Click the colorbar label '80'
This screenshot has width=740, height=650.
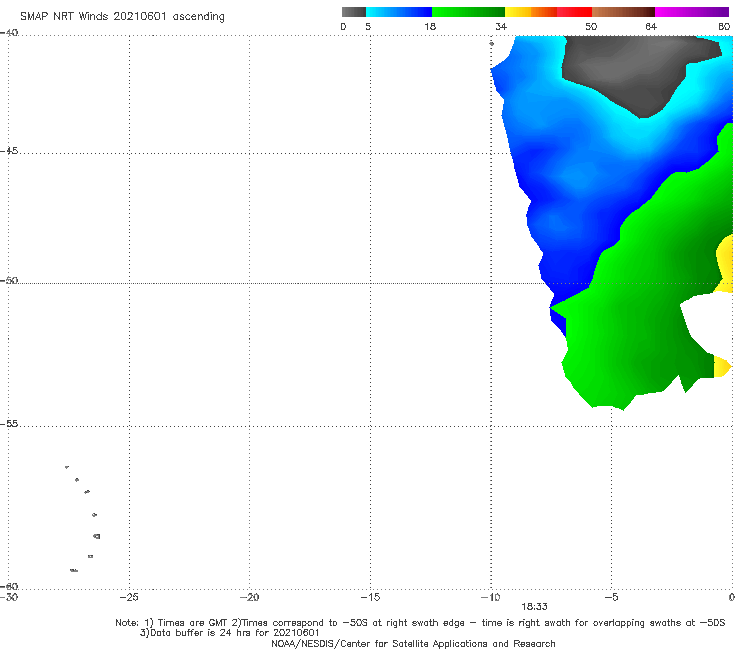point(724,27)
